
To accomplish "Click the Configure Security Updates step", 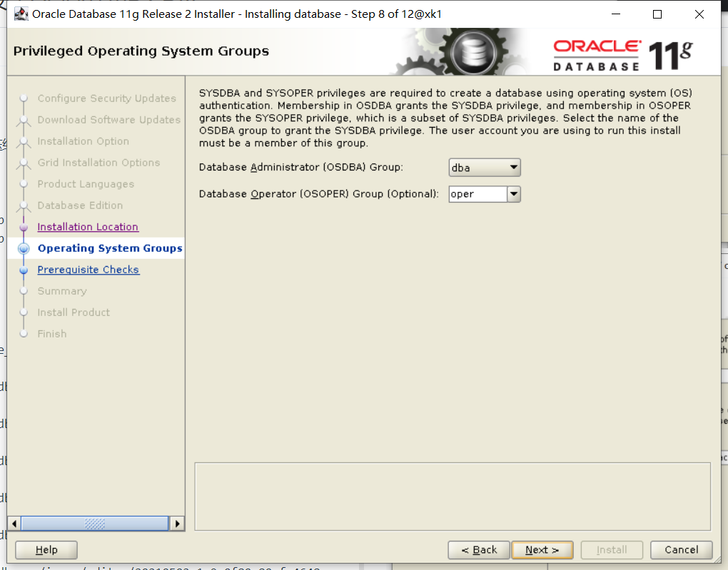I will tap(107, 98).
